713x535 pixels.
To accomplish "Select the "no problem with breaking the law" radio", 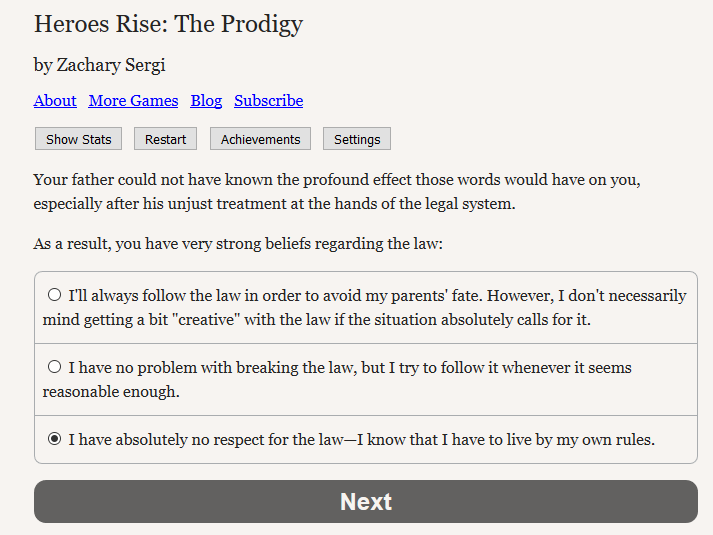I will click(x=55, y=367).
